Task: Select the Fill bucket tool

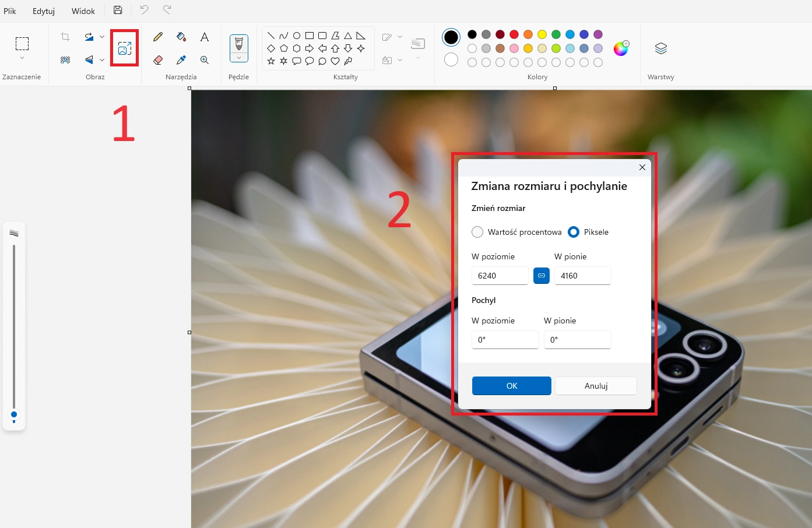Action: tap(181, 37)
